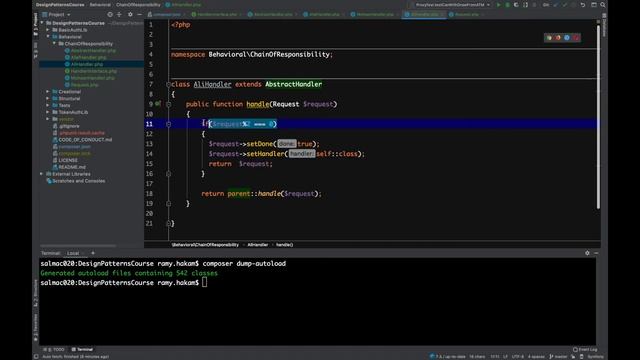Open the Project tool window side button
The image size is (640, 360).
click(x=36, y=24)
